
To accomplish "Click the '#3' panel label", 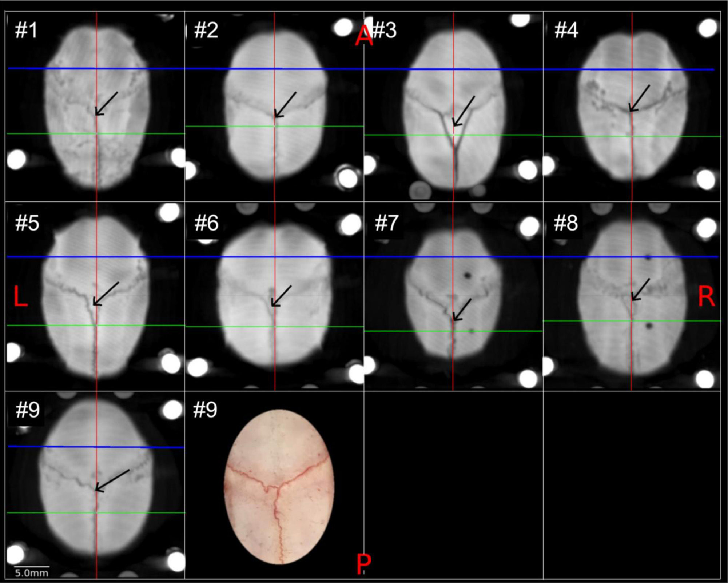I will click(x=385, y=30).
